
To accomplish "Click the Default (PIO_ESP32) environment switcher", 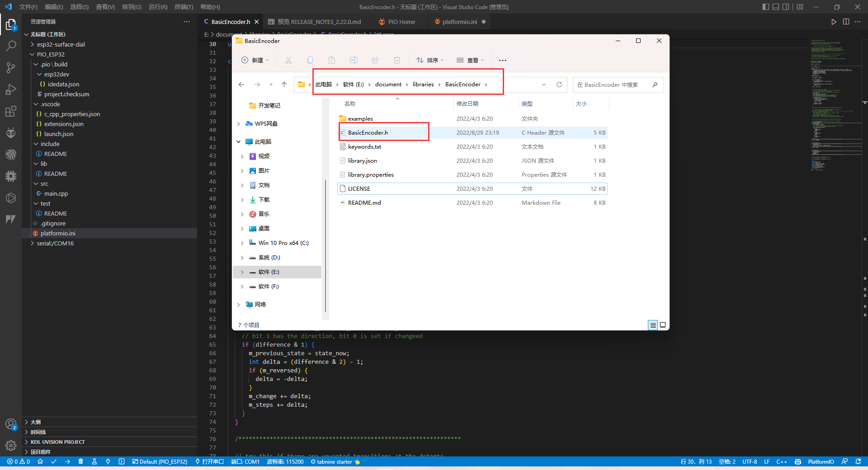I will 160,462.
